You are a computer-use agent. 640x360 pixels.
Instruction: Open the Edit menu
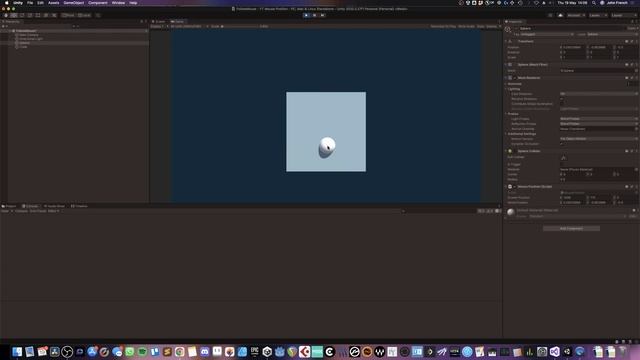(40, 3)
